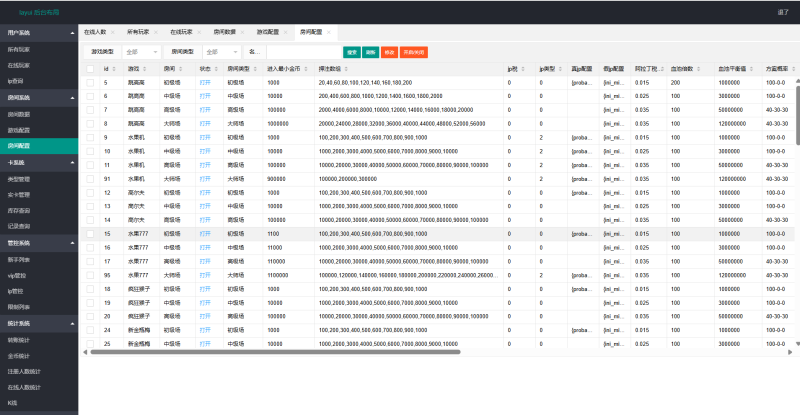This screenshot has height=415, width=800.
Task: Open ip查询 in the sidebar
Action: [x=39, y=81]
